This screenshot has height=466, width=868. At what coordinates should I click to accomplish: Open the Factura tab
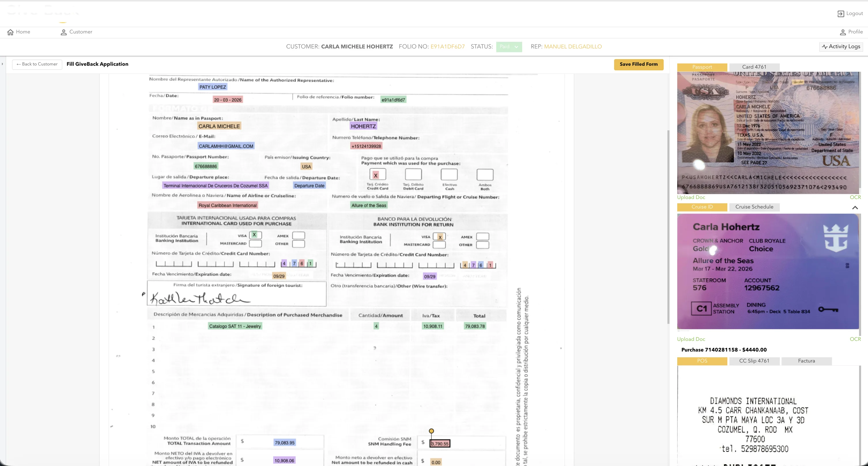[806, 361]
